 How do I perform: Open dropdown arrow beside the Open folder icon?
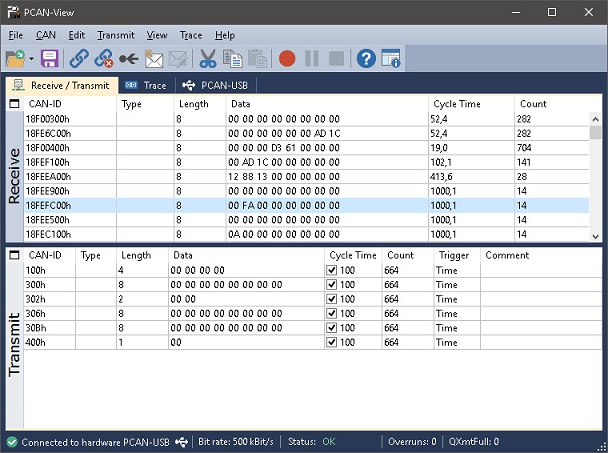click(x=31, y=59)
